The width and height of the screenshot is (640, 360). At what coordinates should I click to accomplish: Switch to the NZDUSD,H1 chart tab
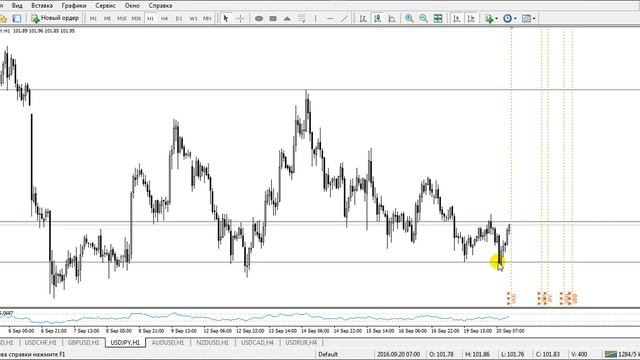coord(212,342)
